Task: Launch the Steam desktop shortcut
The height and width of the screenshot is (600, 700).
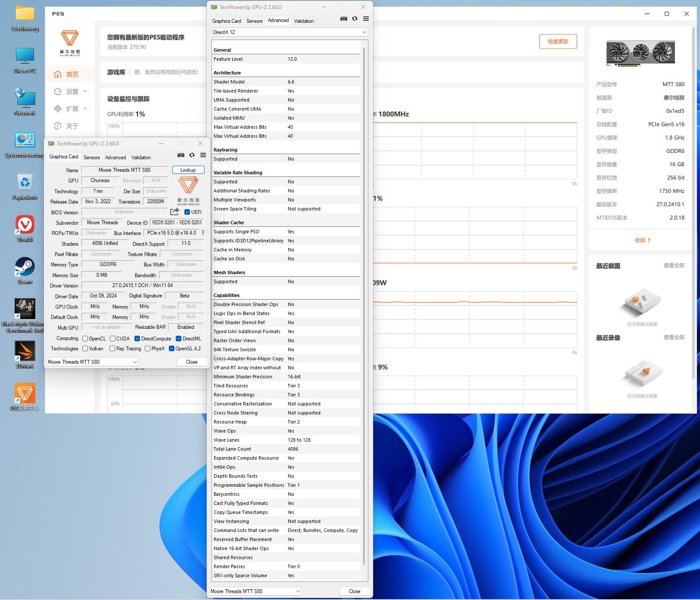Action: [x=25, y=270]
